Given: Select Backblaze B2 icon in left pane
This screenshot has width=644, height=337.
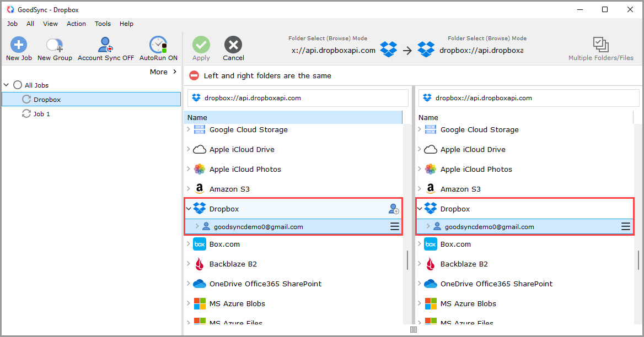Looking at the screenshot, I should click(200, 264).
